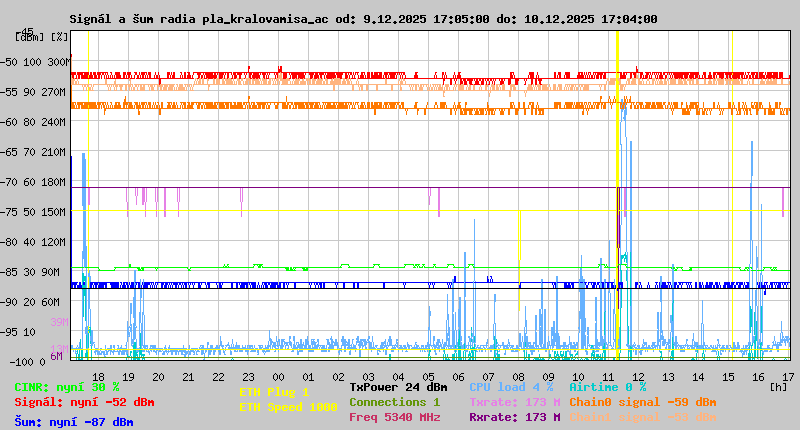Click the '[dBm] [%]' axis units label
The height and width of the screenshot is (430, 800).
pyautogui.click(x=41, y=37)
